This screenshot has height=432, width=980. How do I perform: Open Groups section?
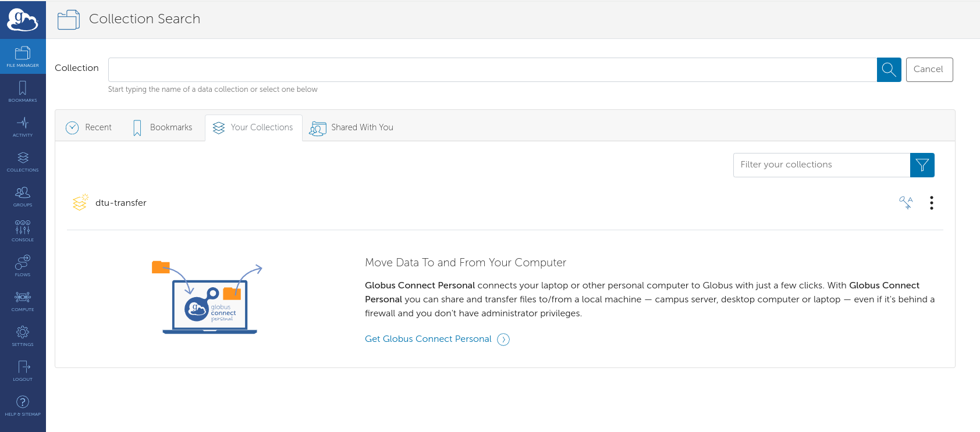23,196
